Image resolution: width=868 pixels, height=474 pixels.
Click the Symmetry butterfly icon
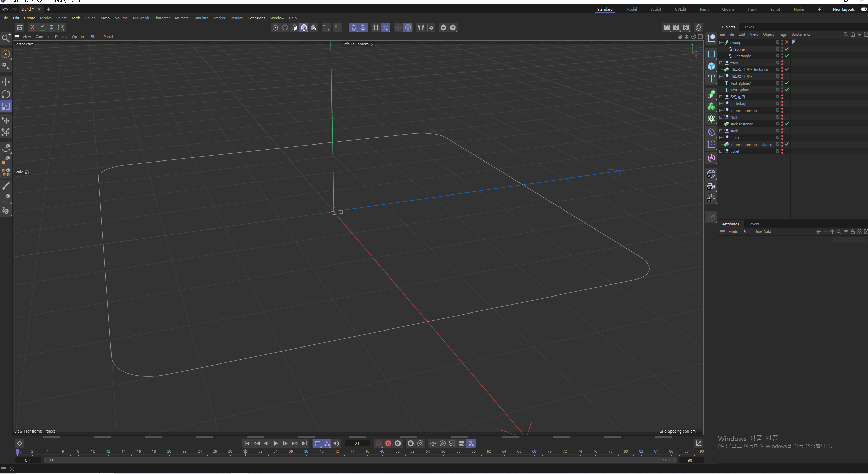tap(421, 28)
